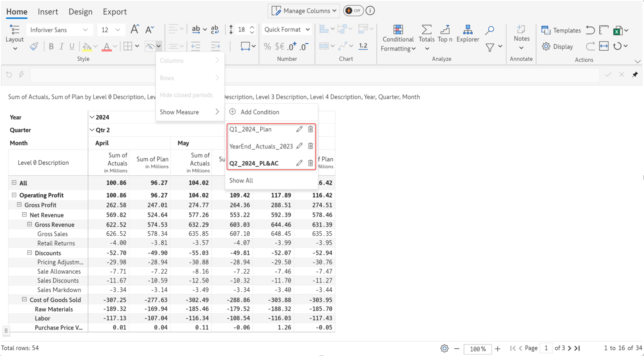Open Conditional Formatting
Screen dimensions: 644x356
coord(398,38)
